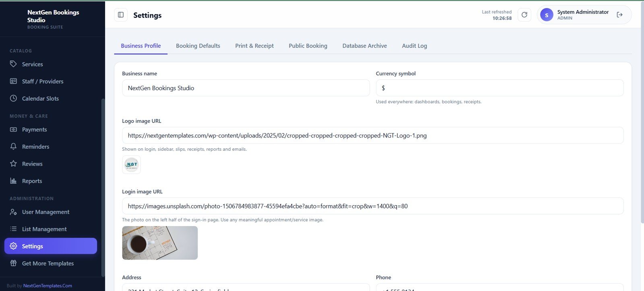Click the NextGen Bookings Studio sidebar title
644x291 pixels.
pyautogui.click(x=53, y=16)
